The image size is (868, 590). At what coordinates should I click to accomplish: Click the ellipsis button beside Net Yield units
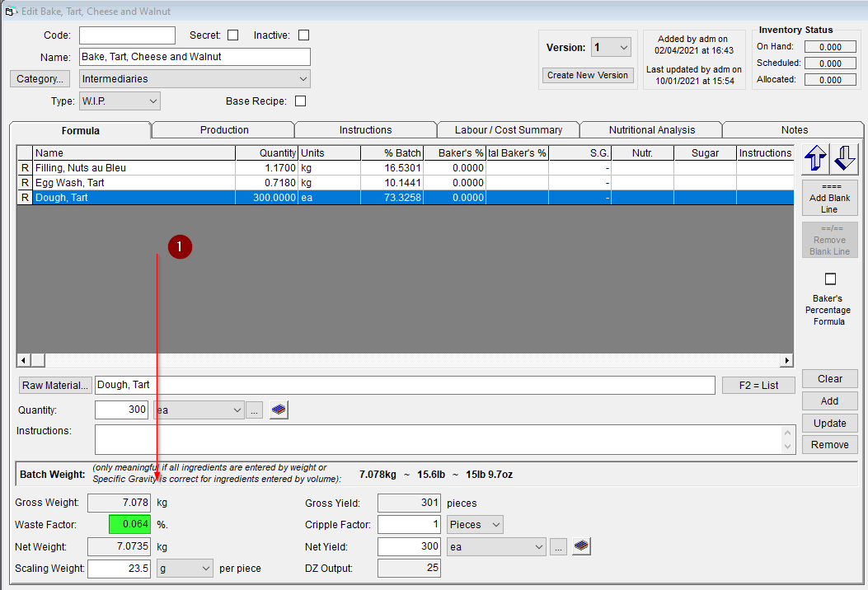[x=558, y=547]
